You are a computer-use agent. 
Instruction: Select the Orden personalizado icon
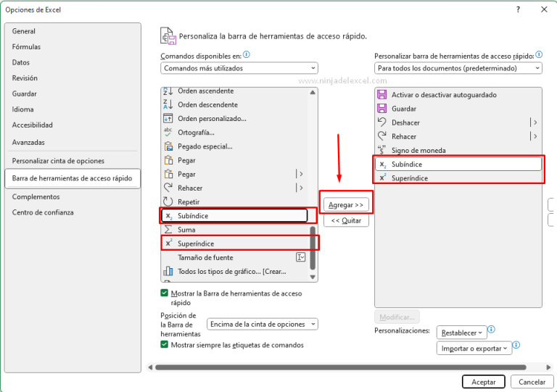[168, 118]
